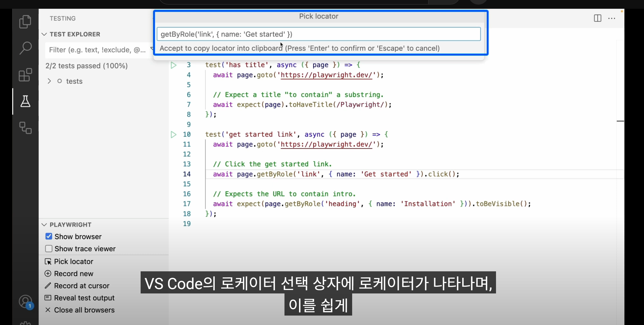
Task: Enable the Show trace viewer checkbox
Action: 49,249
